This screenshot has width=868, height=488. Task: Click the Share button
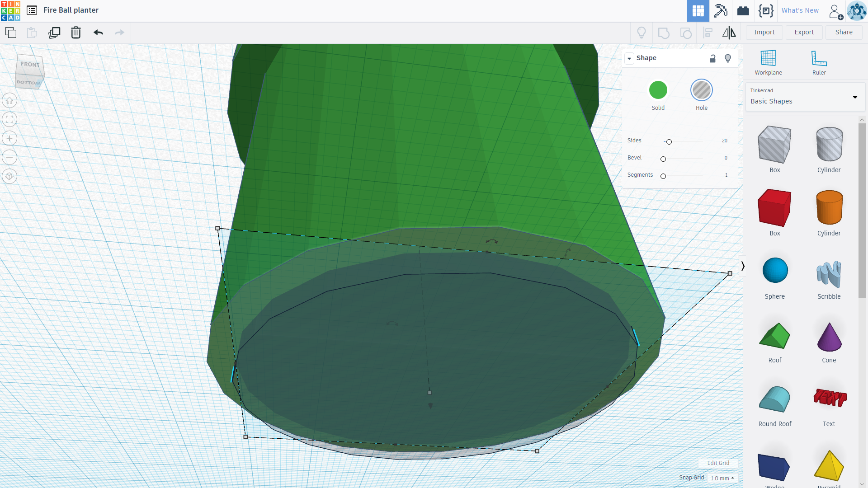(844, 32)
